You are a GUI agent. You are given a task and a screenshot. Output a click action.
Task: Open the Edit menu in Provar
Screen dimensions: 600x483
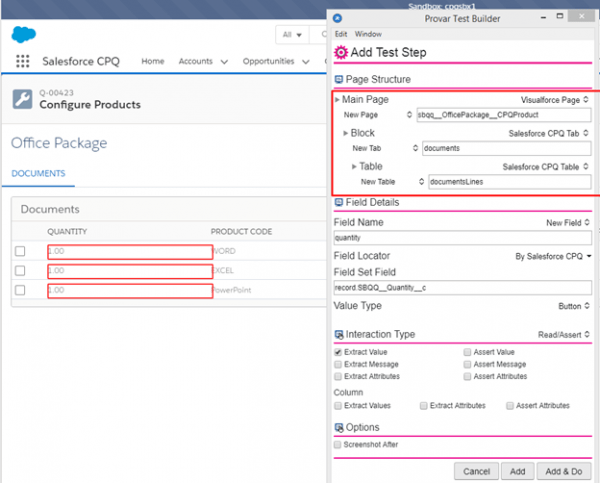[x=341, y=34]
